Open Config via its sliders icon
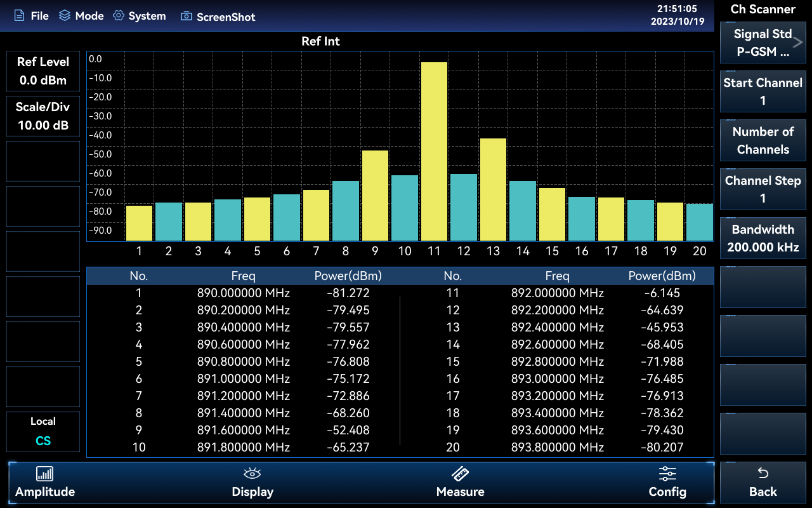 click(667, 474)
